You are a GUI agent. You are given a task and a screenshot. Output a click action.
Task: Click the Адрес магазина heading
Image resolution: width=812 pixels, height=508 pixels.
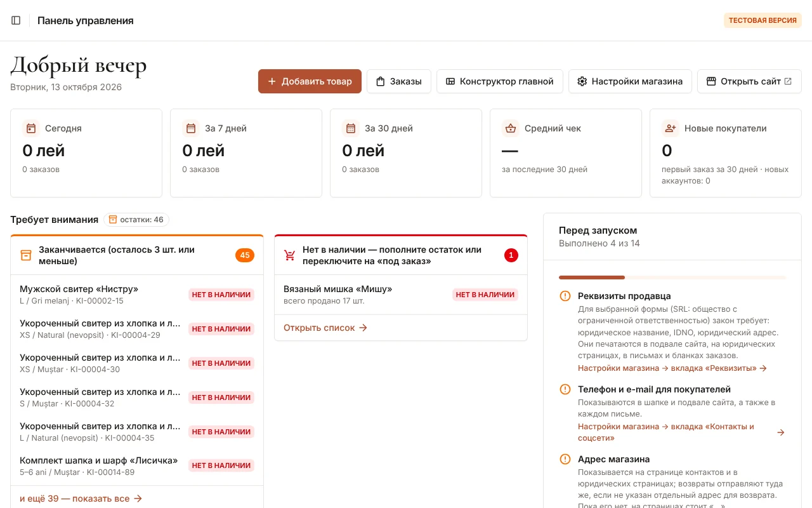click(x=614, y=459)
